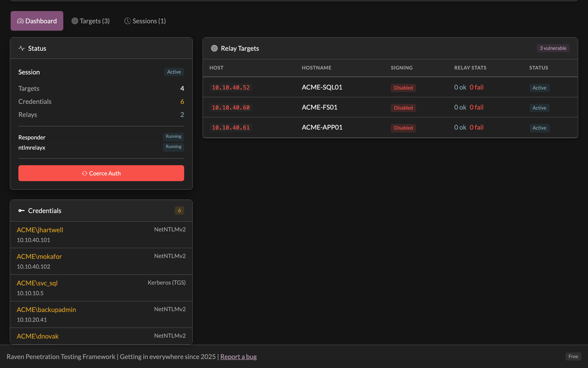Click Active status badge for ACME-SQL01

pyautogui.click(x=539, y=88)
